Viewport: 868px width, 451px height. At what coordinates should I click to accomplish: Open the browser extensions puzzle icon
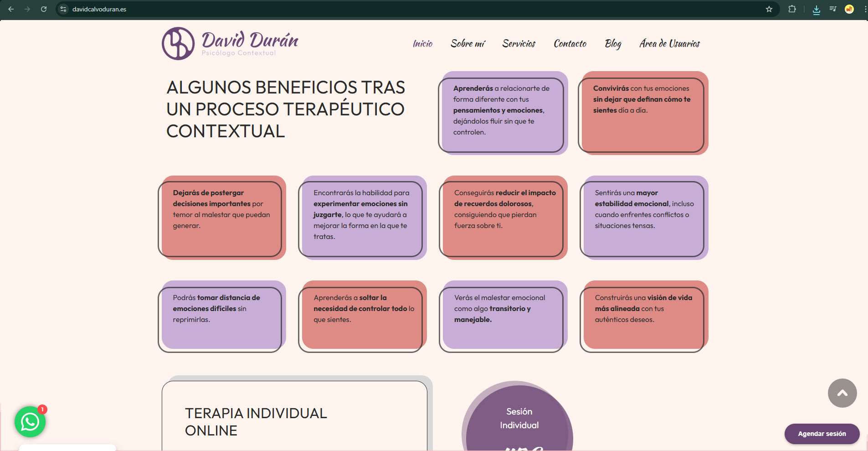coord(792,9)
